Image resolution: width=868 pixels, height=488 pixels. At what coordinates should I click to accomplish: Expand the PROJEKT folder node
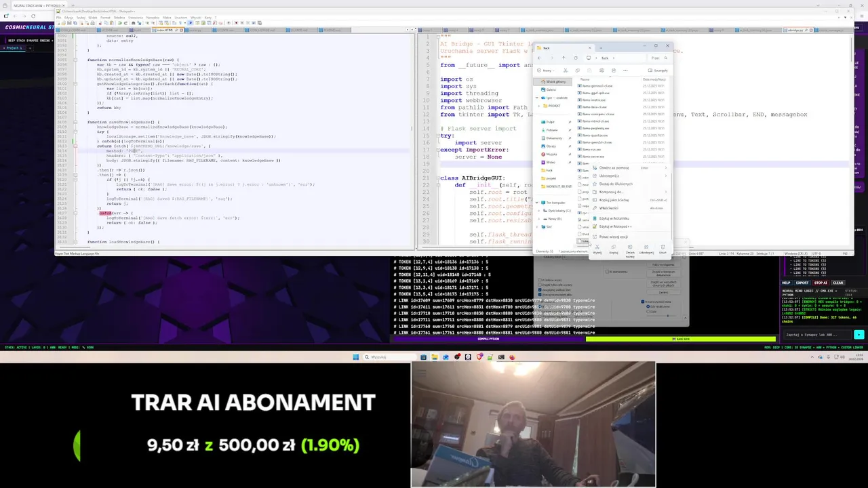(x=539, y=106)
